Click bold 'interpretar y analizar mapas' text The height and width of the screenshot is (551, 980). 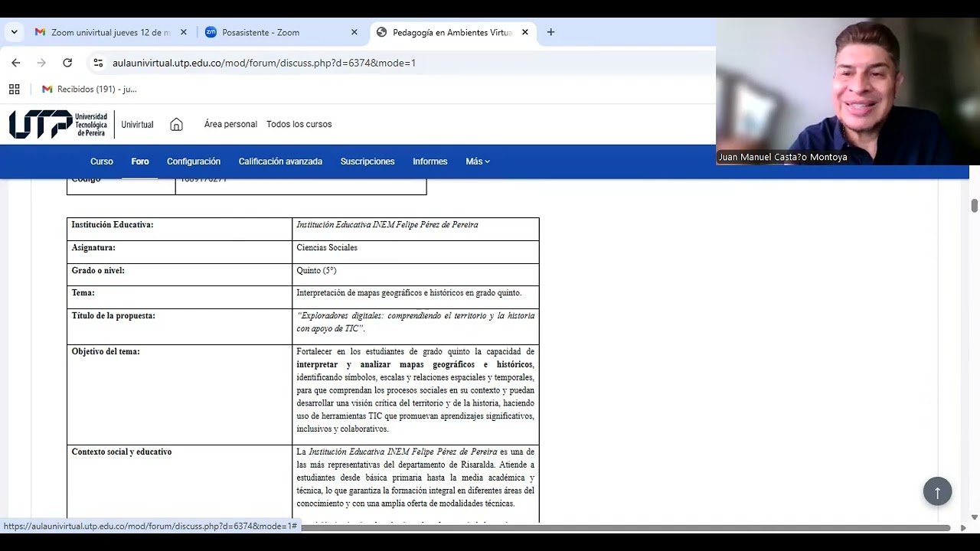[x=415, y=364]
